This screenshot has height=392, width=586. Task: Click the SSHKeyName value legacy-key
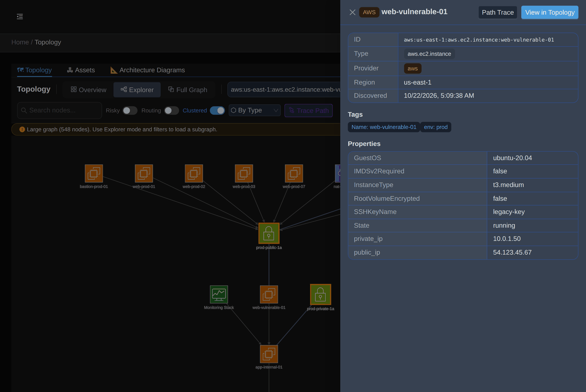(x=509, y=212)
